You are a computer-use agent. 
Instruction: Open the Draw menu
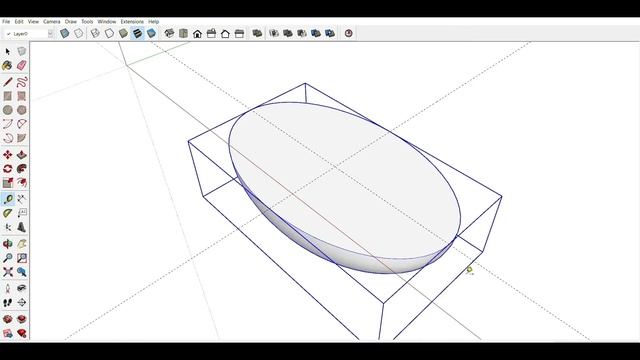click(71, 22)
